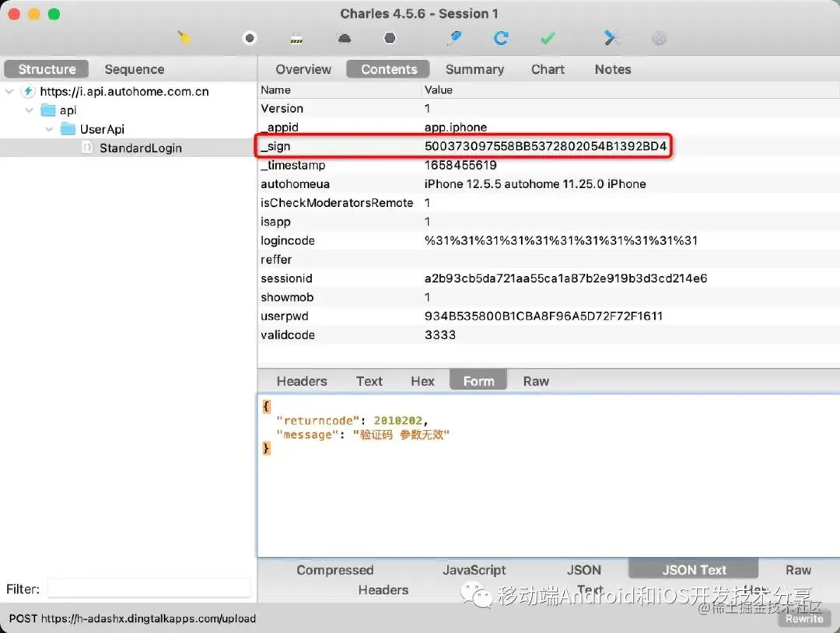Collapse the api folder node
The height and width of the screenshot is (633, 840).
29,110
